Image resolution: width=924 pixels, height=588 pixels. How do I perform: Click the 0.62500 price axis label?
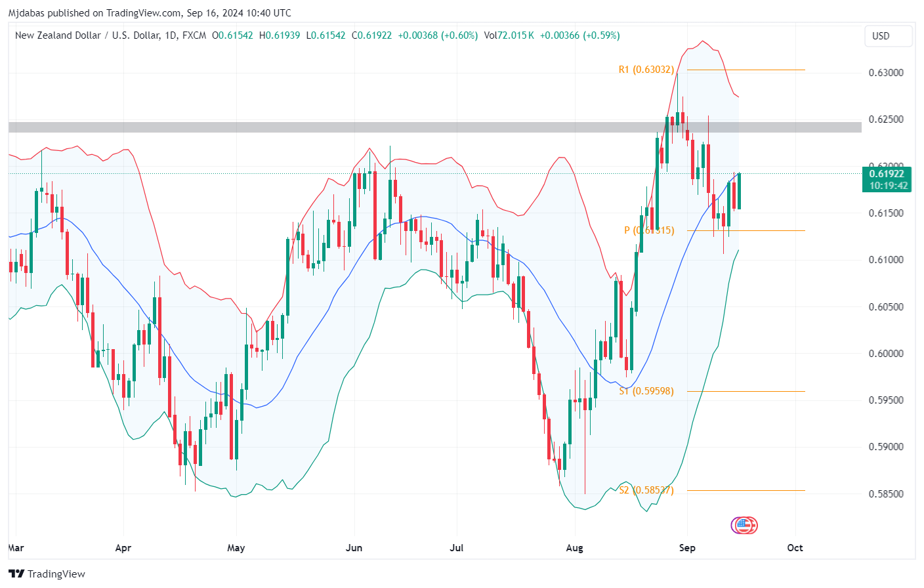click(886, 119)
